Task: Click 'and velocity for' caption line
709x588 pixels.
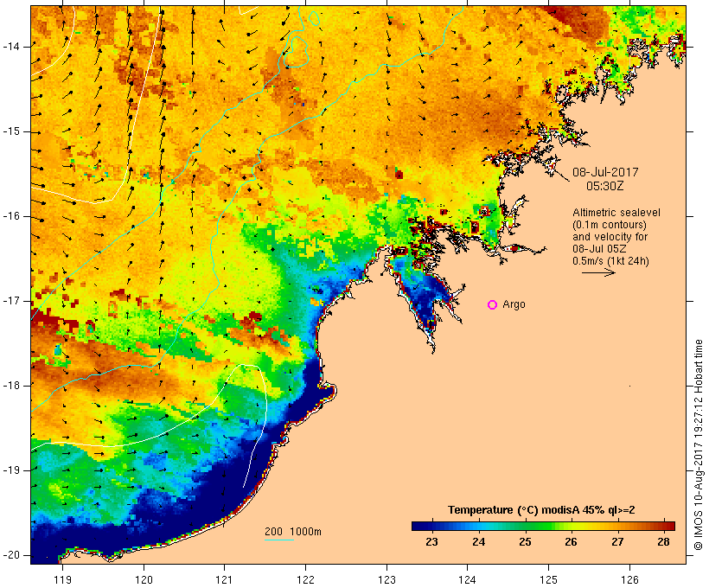Action: tap(610, 237)
